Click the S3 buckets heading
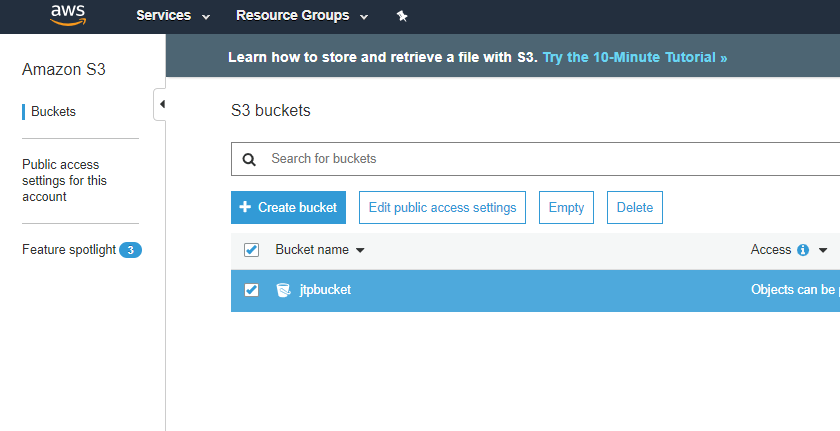The height and width of the screenshot is (431, 840). tap(271, 110)
